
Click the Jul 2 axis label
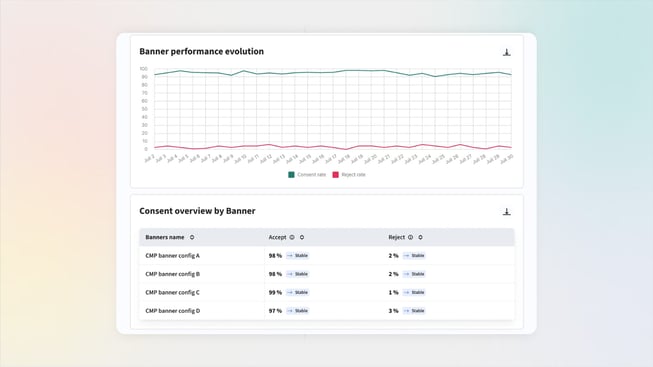149,159
